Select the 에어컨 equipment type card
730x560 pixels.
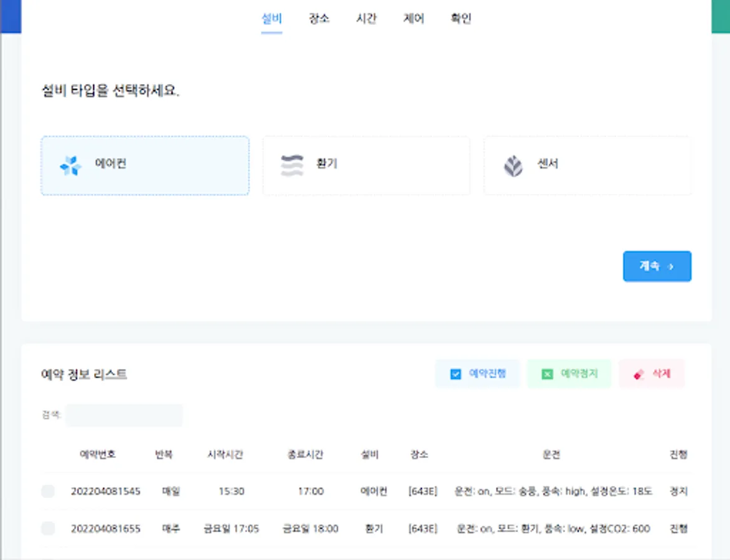(x=145, y=166)
